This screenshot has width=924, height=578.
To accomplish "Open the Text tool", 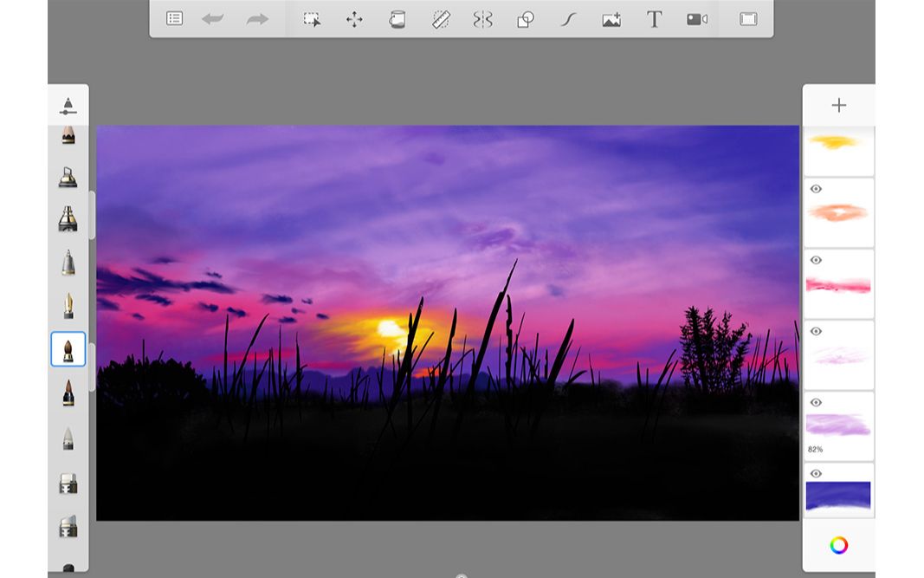I will coord(654,18).
